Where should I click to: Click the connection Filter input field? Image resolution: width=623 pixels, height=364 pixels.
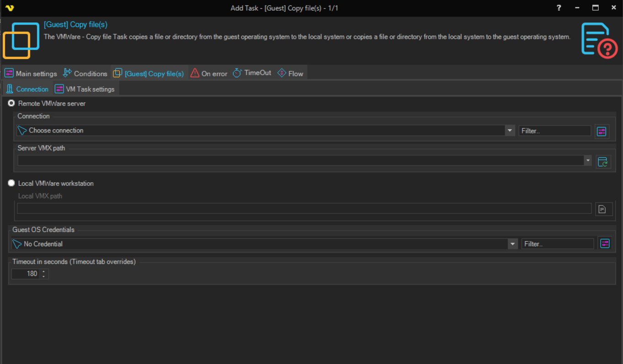tap(555, 131)
